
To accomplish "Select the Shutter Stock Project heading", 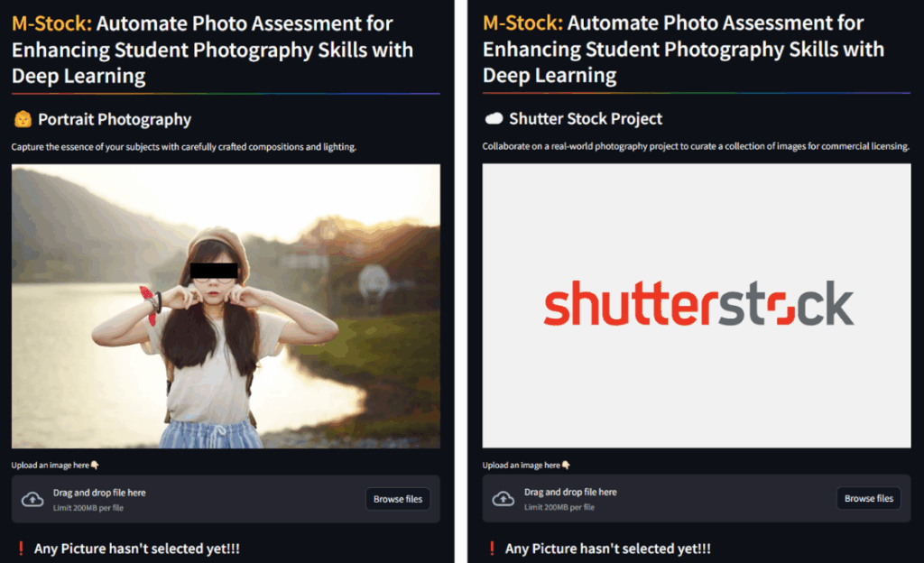I will coord(586,119).
